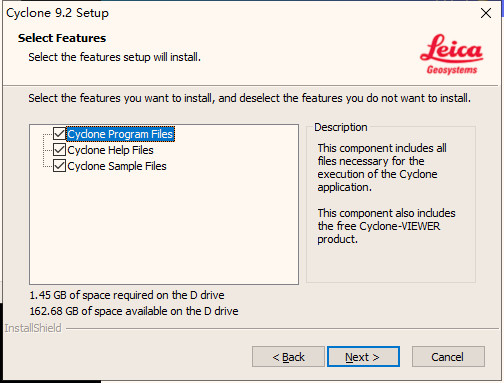Uncheck the Cyclone Program Files checkbox
The image size is (504, 383).
59,134
